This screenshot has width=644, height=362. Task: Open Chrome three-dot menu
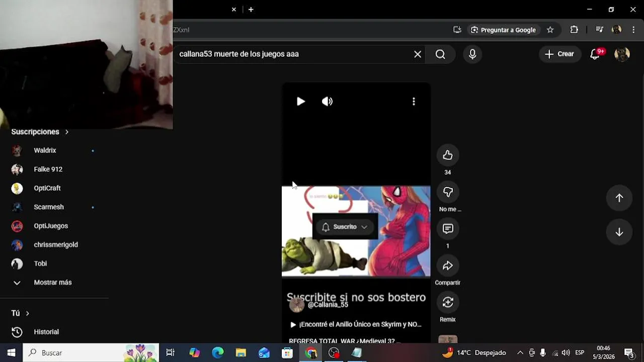point(633,30)
